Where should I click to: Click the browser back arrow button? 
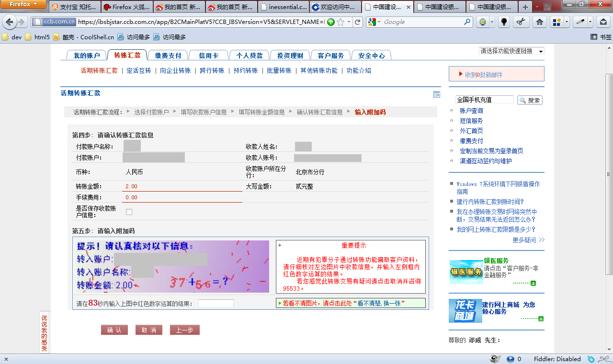pyautogui.click(x=9, y=22)
